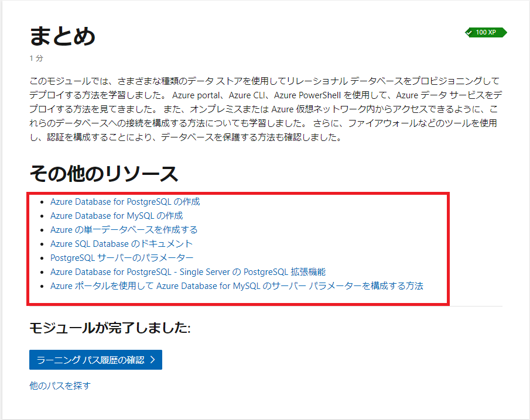
Task: Follow the 他のパスを探す link
Action: coord(60,385)
